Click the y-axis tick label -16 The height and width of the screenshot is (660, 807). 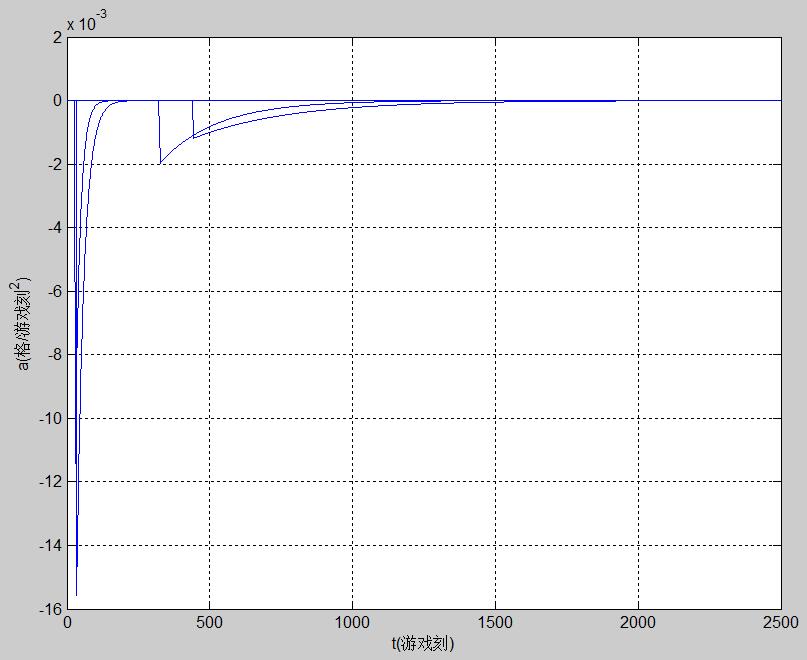click(x=50, y=609)
